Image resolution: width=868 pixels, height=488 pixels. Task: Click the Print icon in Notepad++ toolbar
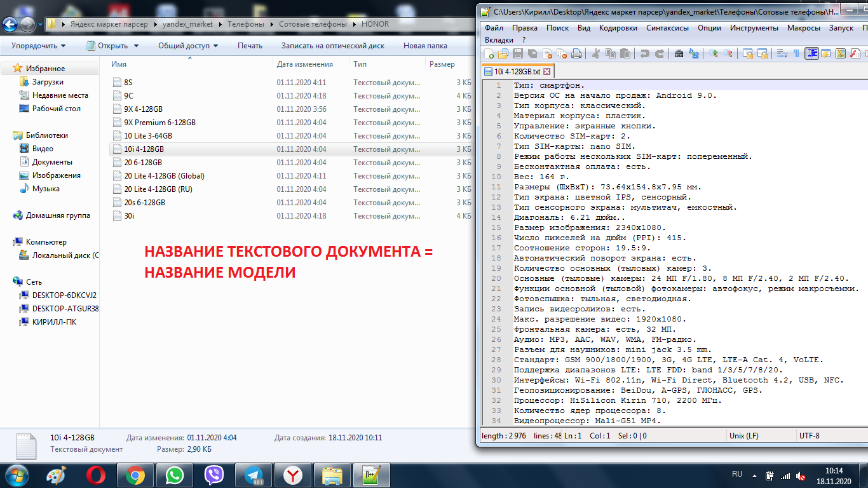tap(576, 54)
